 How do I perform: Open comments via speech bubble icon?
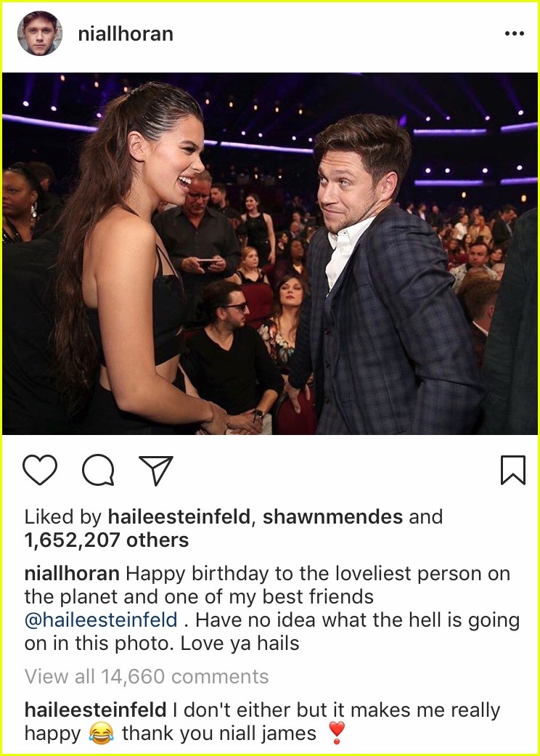pyautogui.click(x=98, y=470)
